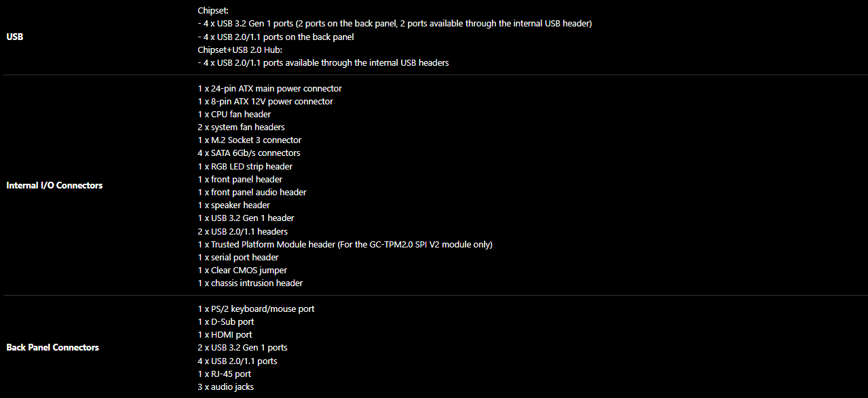The width and height of the screenshot is (868, 398).
Task: Click the Trusted Platform Module header line
Action: pyautogui.click(x=345, y=245)
